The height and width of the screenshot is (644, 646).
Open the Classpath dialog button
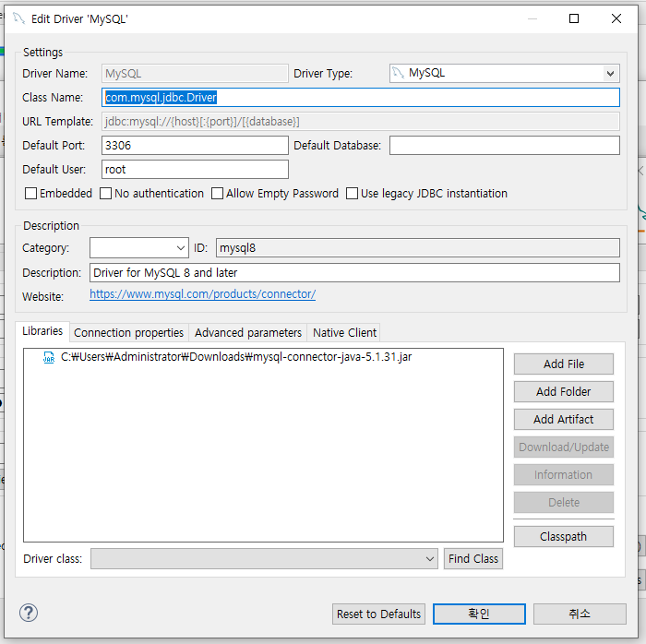564,537
